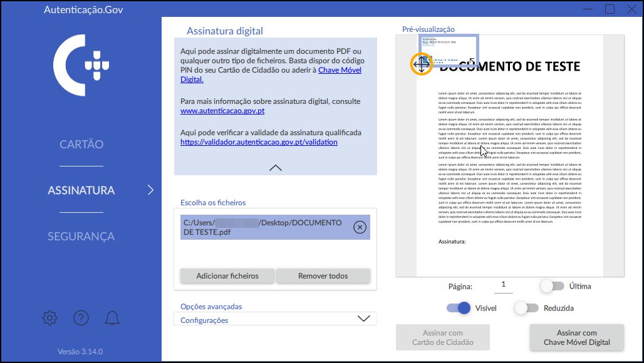Screen dimensions: 644x363
Task: Toggle the Última page switch
Action: 553,286
